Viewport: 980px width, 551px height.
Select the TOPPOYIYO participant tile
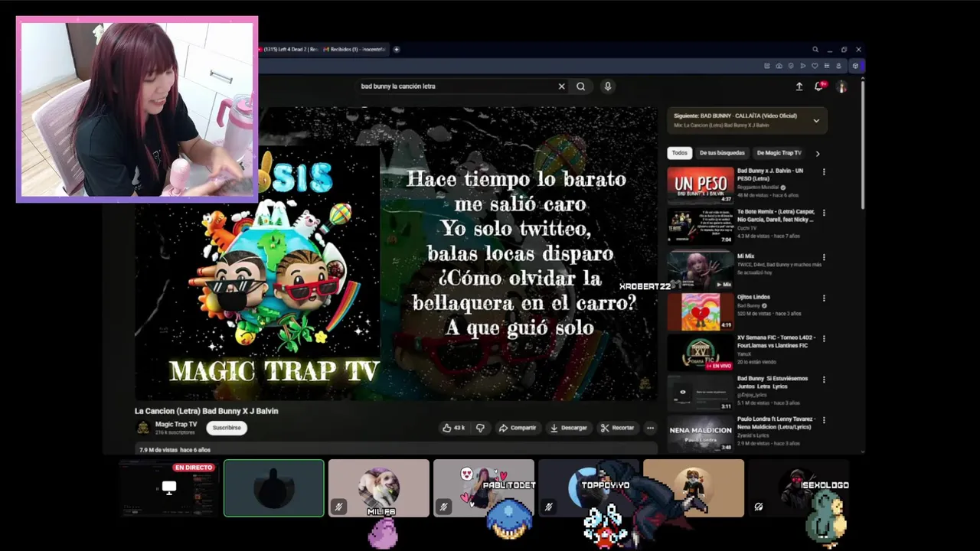click(589, 488)
